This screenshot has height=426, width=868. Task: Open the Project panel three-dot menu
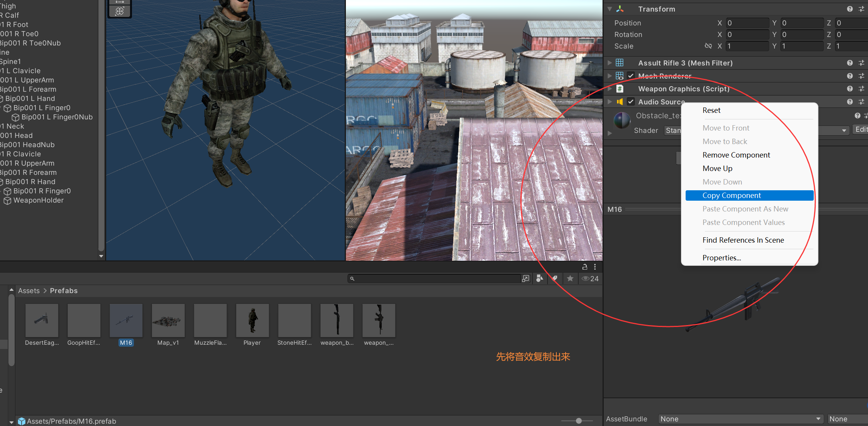pyautogui.click(x=595, y=267)
